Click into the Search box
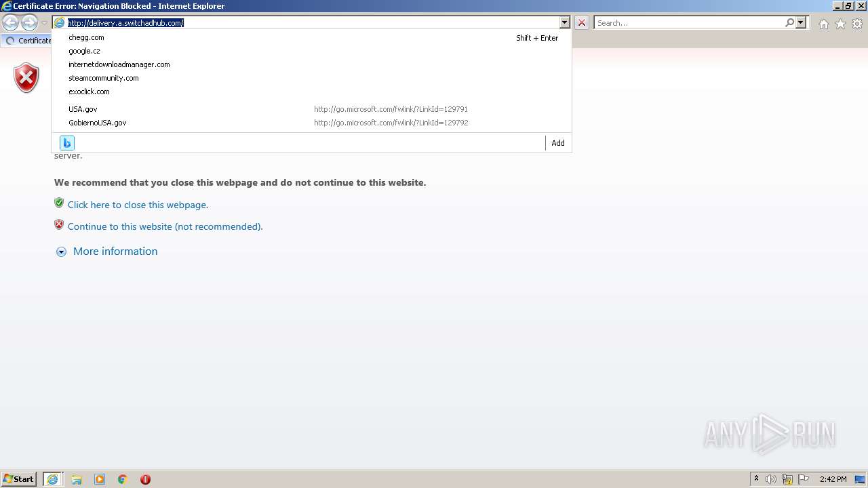The width and height of the screenshot is (868, 488). click(689, 23)
